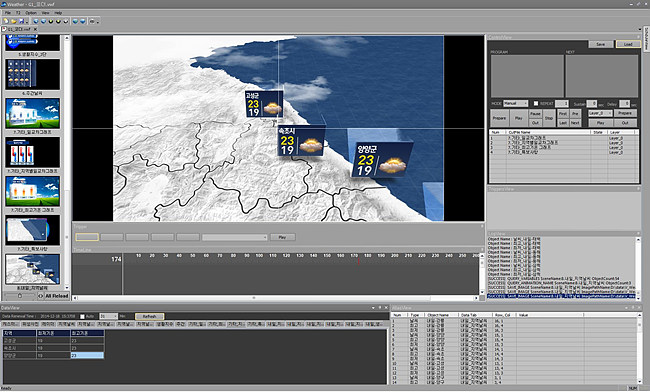Viewport: 650px width, 392px height.
Task: Select the 7.기타_특보사항 scene thumbnail
Action: pyautogui.click(x=32, y=230)
